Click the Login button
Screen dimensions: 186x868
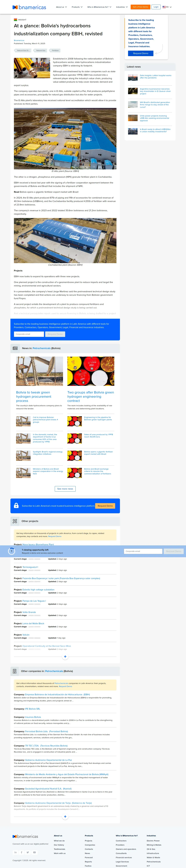click(156, 7)
